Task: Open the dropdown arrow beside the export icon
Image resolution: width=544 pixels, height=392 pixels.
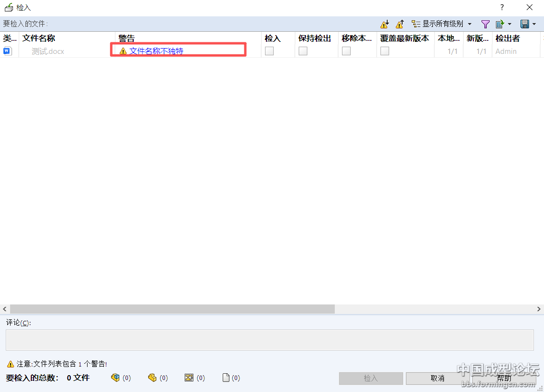Action: [x=509, y=24]
